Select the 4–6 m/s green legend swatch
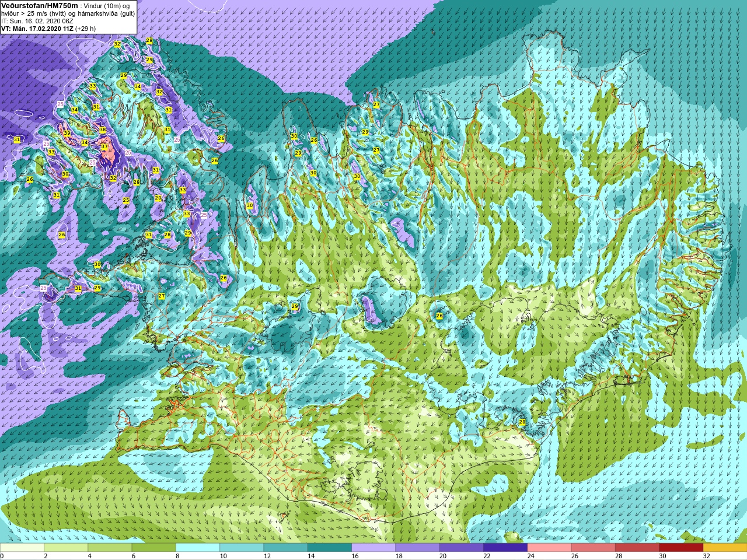The width and height of the screenshot is (747, 560). [x=110, y=548]
